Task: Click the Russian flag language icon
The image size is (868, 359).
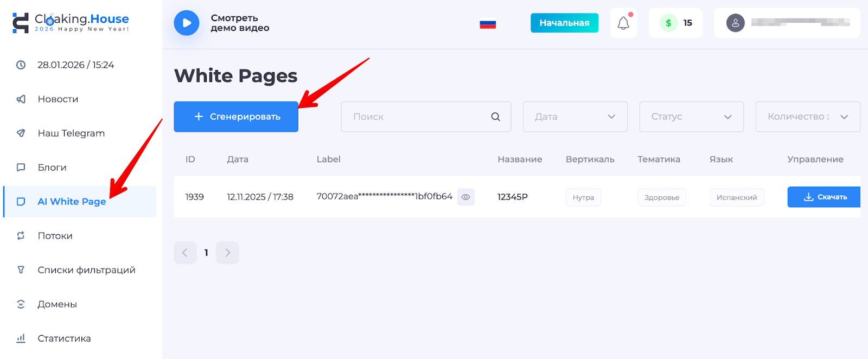Action: 488,24
